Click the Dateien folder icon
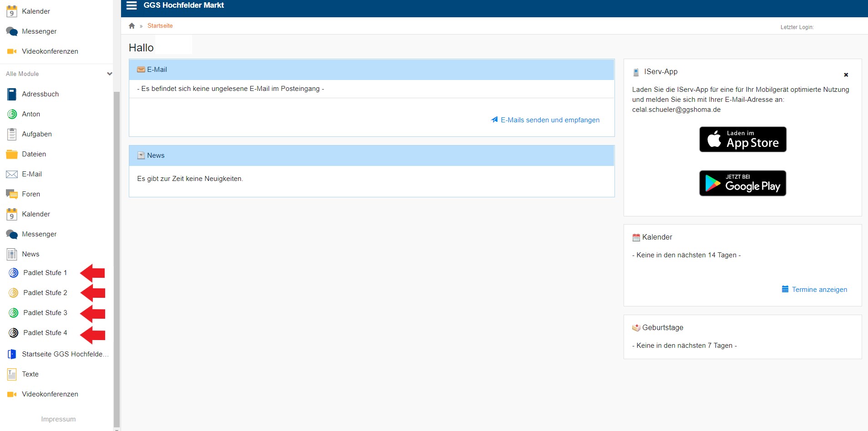 tap(12, 154)
